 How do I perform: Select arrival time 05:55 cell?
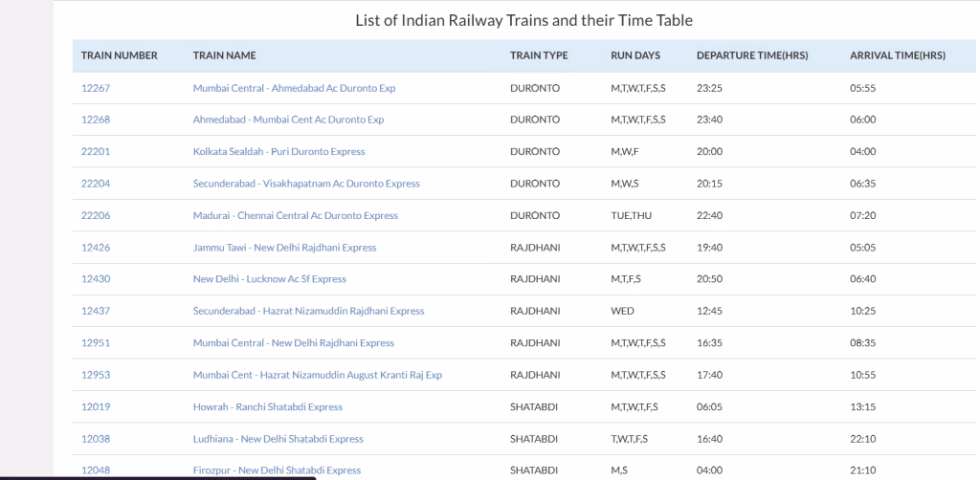click(x=862, y=88)
